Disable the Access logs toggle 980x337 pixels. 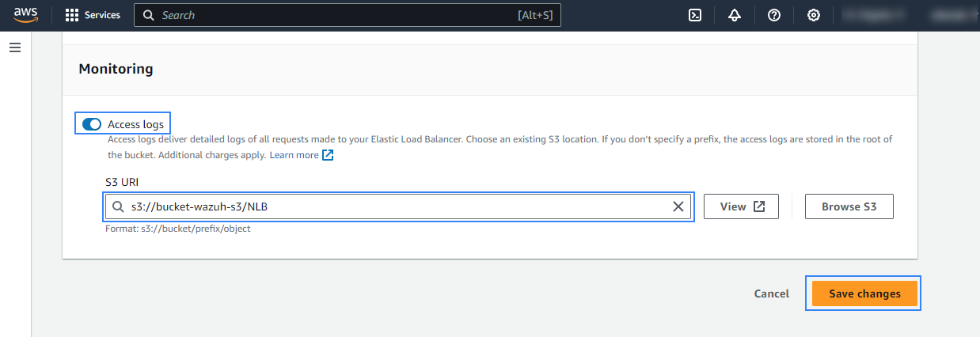92,124
